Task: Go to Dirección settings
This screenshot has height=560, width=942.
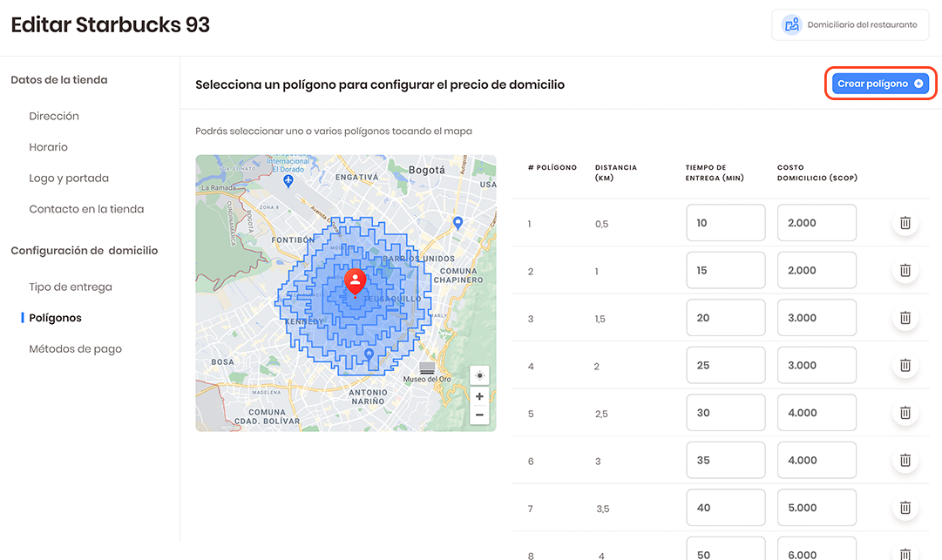Action: click(x=54, y=115)
